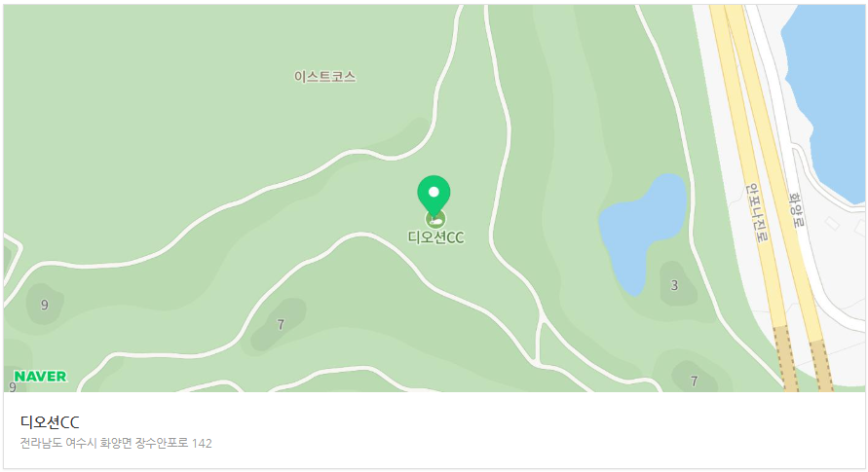
Task: Select the 이스트코스 course label
Action: point(324,76)
